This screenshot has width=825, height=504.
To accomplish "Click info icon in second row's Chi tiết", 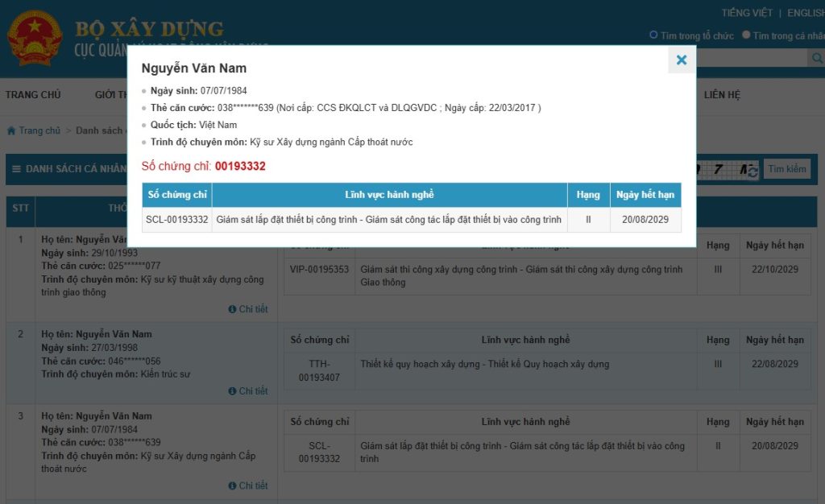I will coord(232,391).
